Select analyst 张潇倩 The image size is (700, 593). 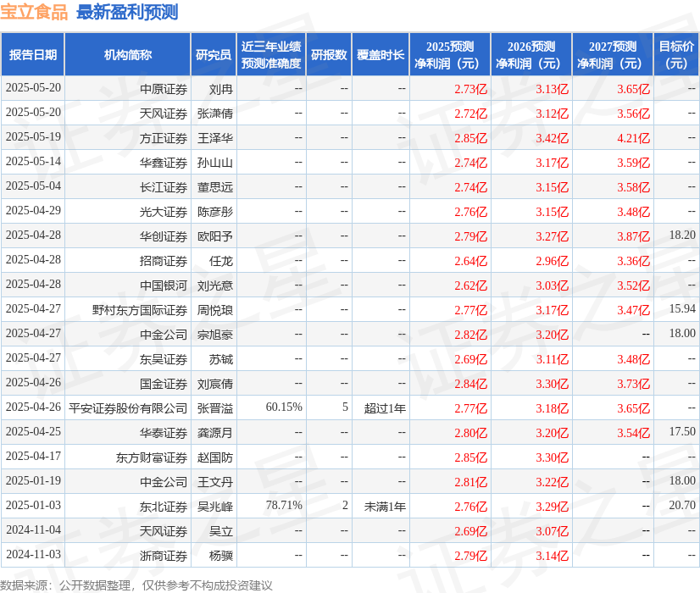tap(215, 114)
